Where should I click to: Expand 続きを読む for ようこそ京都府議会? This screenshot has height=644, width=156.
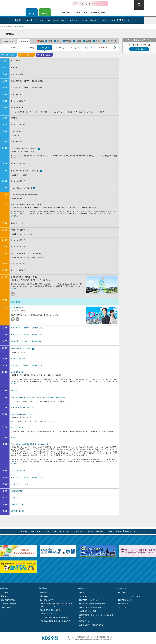(x=14, y=216)
